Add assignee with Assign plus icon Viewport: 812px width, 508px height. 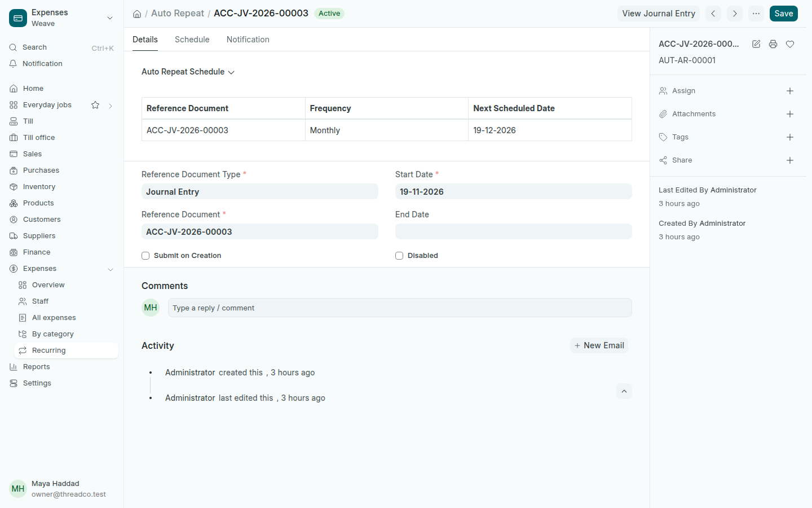(x=790, y=91)
